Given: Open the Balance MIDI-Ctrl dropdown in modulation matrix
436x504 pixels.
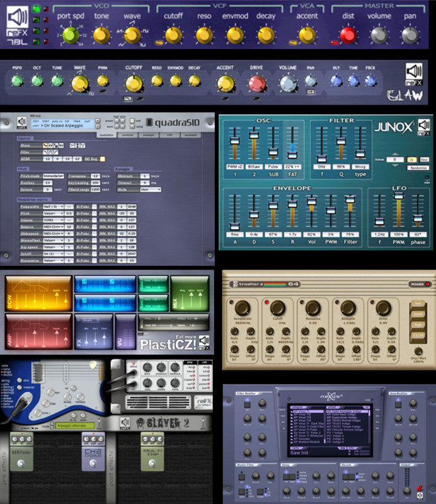Looking at the screenshot, I should pyautogui.click(x=54, y=227).
